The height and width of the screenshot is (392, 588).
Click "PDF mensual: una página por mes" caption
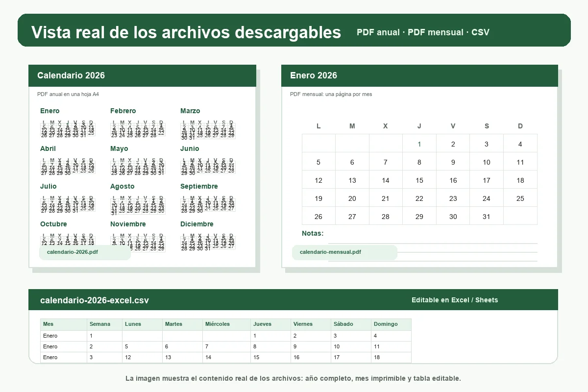[x=331, y=94]
